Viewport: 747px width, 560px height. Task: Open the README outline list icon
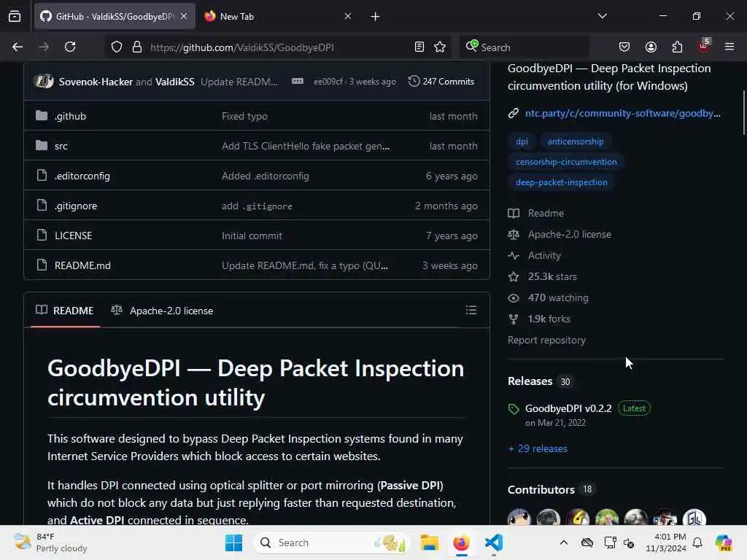pos(471,311)
